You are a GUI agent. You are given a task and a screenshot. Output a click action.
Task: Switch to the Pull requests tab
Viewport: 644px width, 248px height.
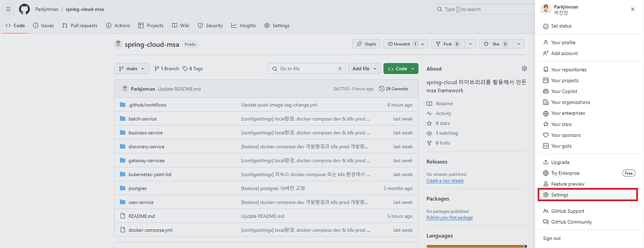[x=80, y=26]
